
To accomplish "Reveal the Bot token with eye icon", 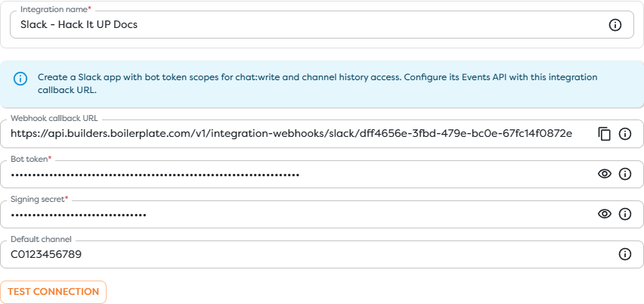I will click(604, 174).
